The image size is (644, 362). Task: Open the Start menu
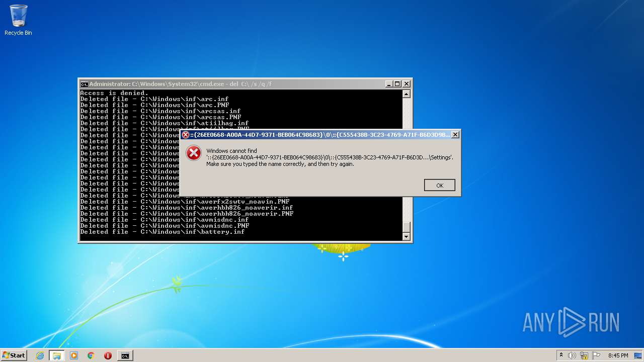[x=14, y=355]
